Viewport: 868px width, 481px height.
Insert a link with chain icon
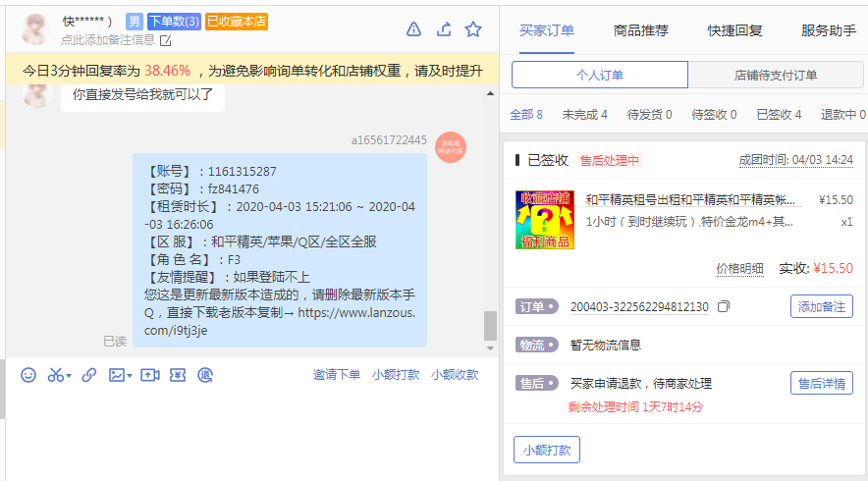click(88, 375)
